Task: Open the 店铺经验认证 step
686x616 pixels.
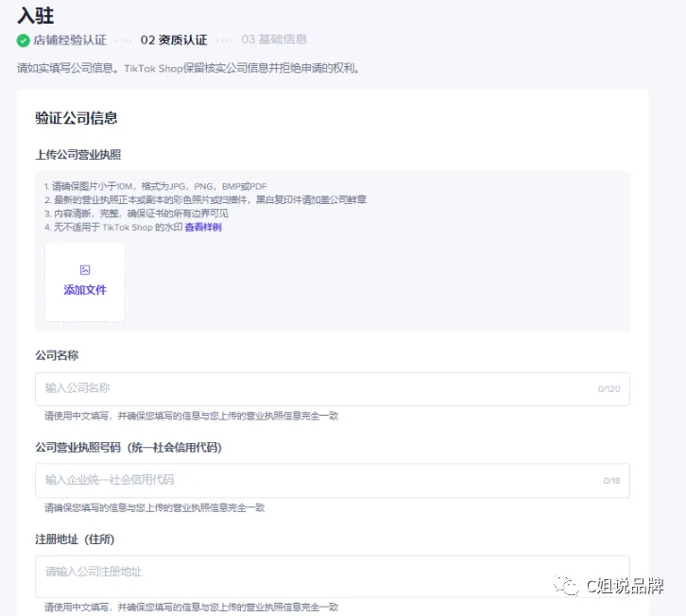Action: pos(70,41)
